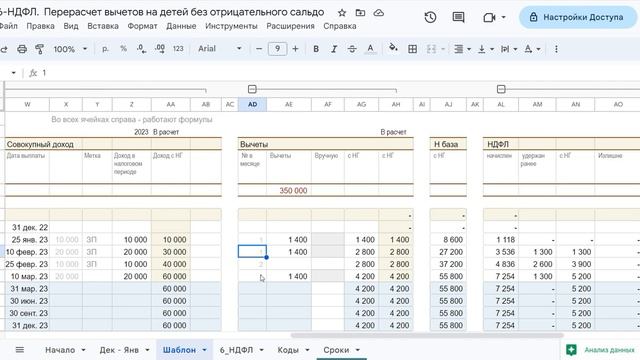Screen dimensions: 640x360
Task: Switch to the 6_НДФЛ sheet tab
Action: pyautogui.click(x=236, y=350)
